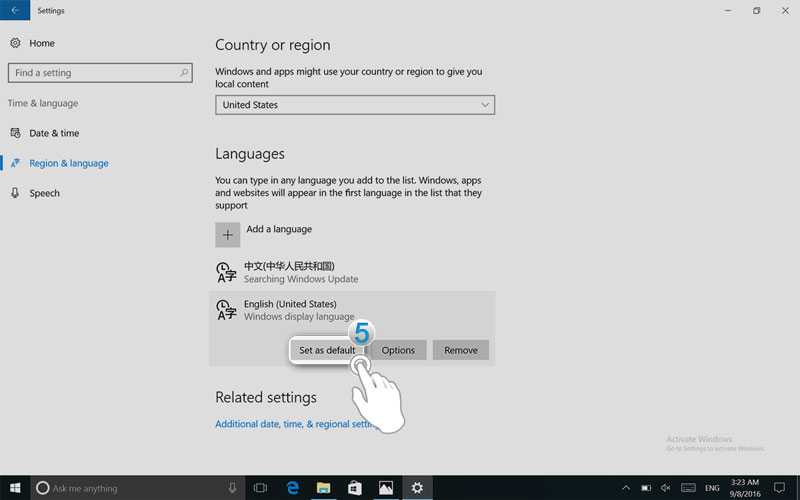The image size is (800, 500).
Task: Open language Options button
Action: pyautogui.click(x=398, y=351)
